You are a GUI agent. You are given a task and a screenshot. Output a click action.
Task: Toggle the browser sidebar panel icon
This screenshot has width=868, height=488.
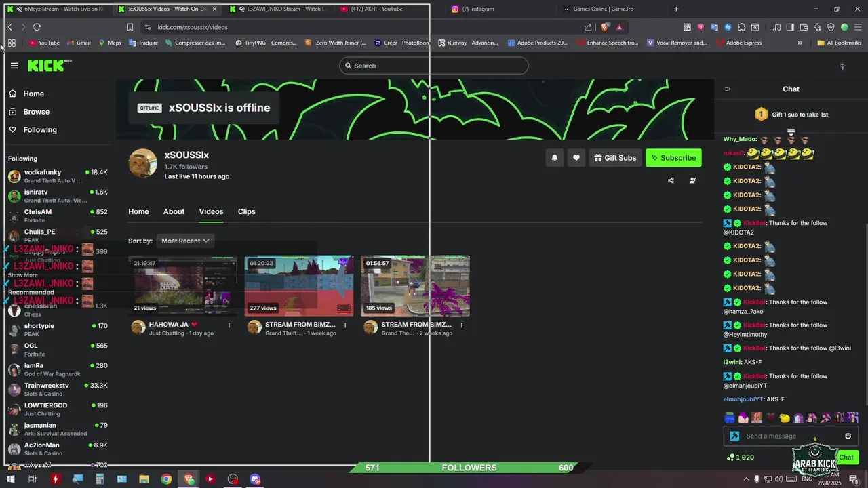[x=790, y=27]
